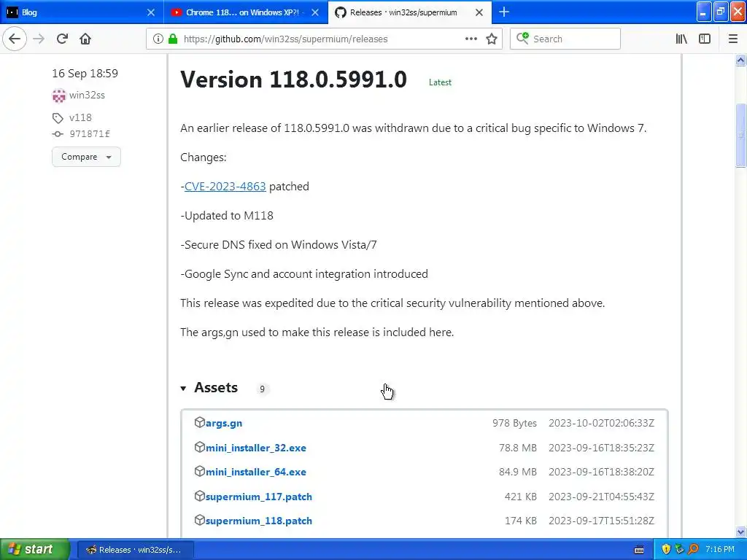The width and height of the screenshot is (747, 560).
Task: Close the Blog tab
Action: [x=150, y=12]
